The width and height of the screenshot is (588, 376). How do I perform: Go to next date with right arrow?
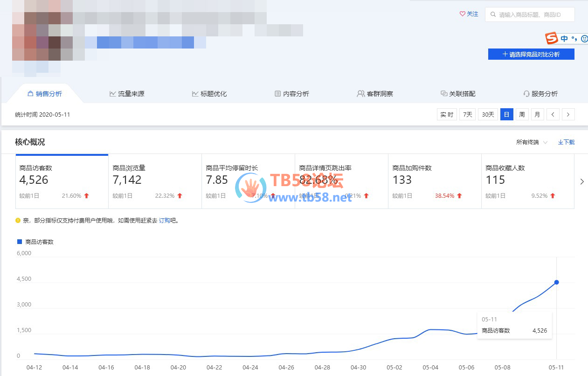[x=568, y=114]
